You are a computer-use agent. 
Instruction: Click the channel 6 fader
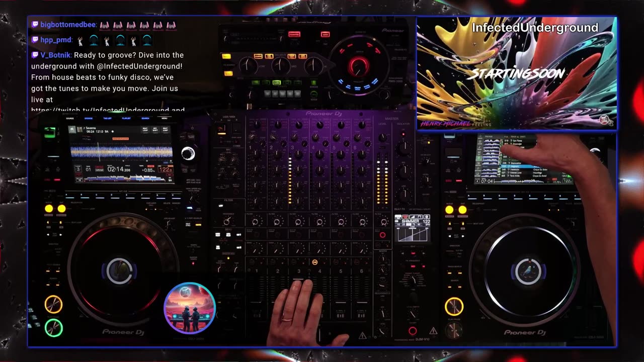362,304
